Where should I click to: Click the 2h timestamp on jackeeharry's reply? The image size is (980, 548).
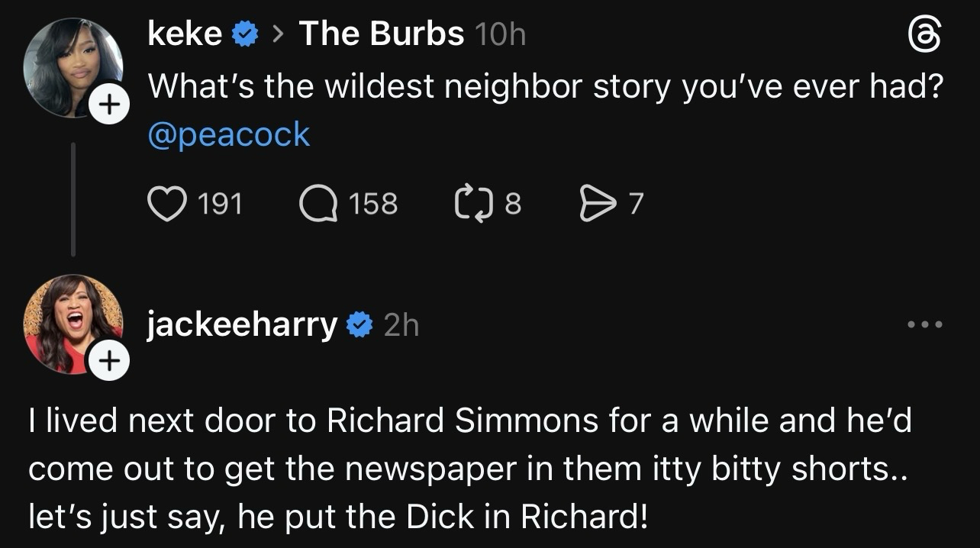point(401,326)
